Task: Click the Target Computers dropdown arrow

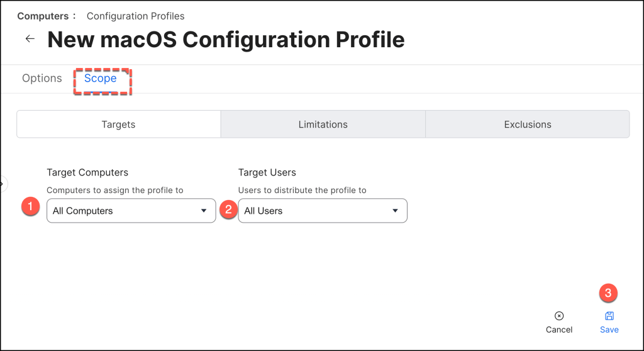Action: coord(204,211)
